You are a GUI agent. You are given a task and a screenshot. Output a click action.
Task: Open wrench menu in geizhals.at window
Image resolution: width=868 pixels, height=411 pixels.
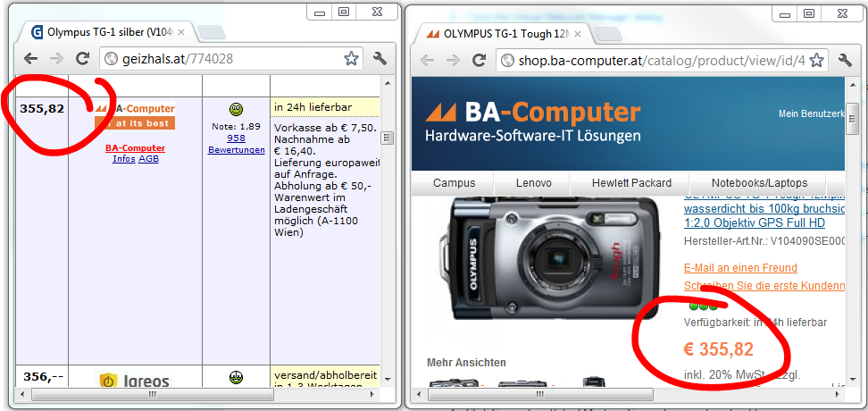tap(380, 59)
